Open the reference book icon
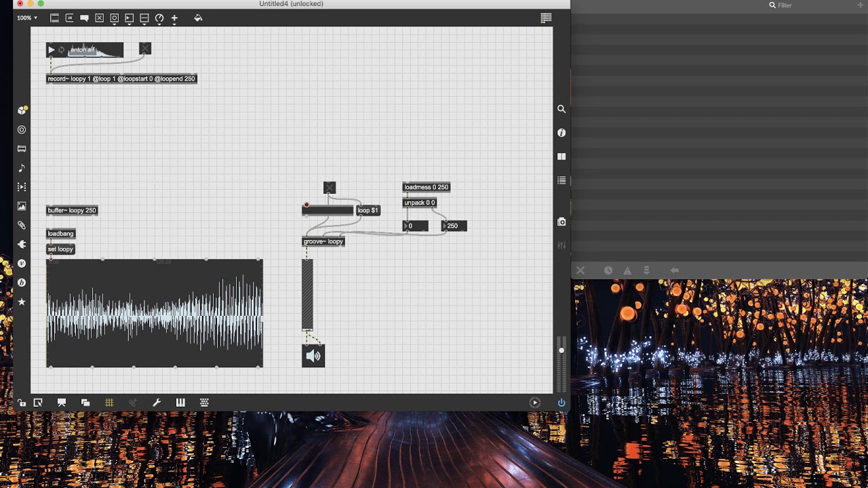Image resolution: width=868 pixels, height=488 pixels. coord(561,157)
